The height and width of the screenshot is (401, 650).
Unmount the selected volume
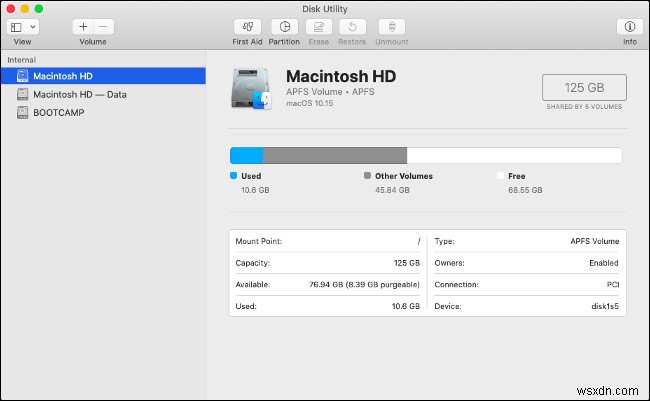point(392,27)
